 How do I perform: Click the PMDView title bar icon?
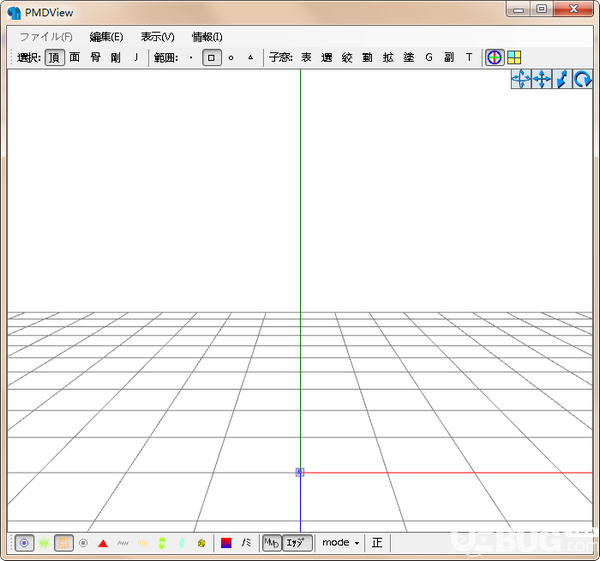click(14, 13)
